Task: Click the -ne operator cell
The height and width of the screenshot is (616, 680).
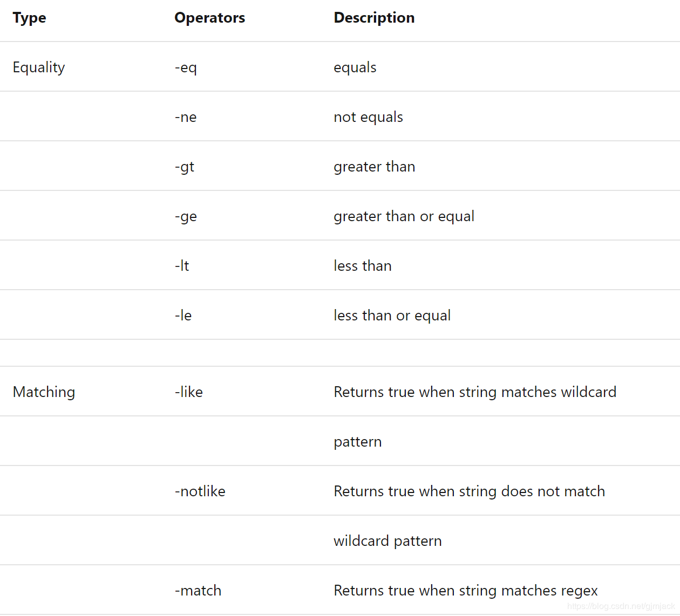Action: click(x=186, y=117)
